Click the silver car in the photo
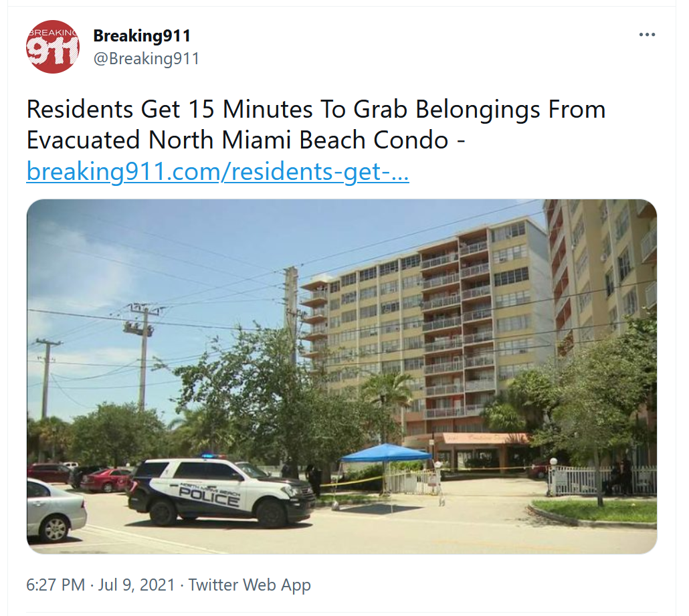Viewport: 689px width, 616px height. click(56, 510)
